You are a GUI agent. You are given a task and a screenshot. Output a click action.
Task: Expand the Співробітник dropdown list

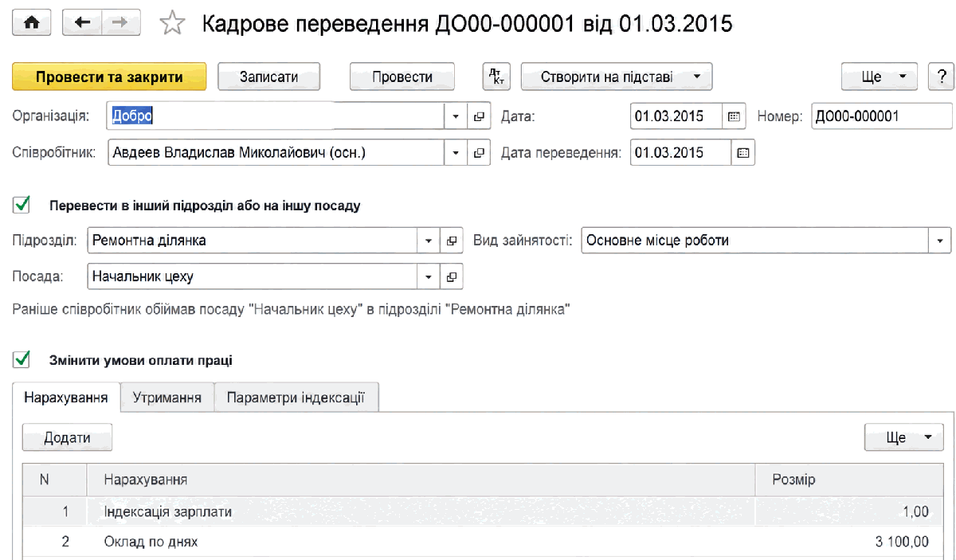[456, 152]
